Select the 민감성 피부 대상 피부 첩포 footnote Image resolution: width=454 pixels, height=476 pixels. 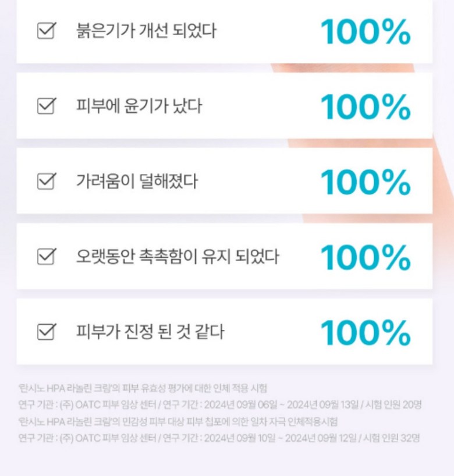(x=178, y=421)
